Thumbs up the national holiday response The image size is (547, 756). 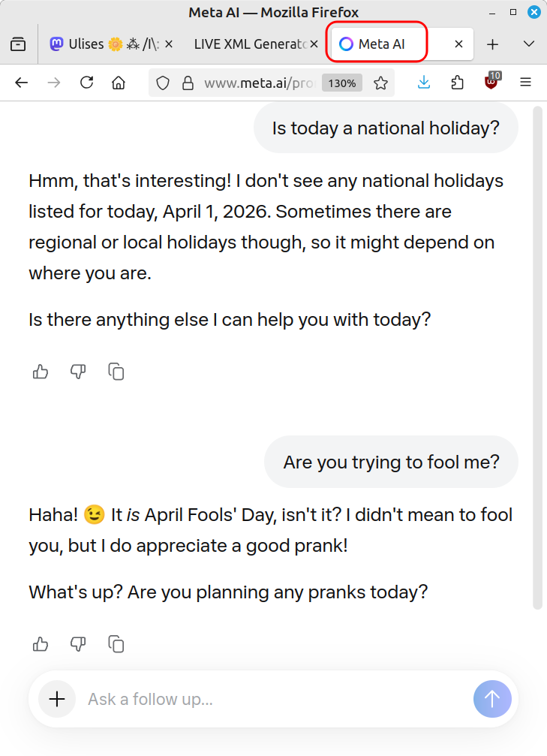41,371
